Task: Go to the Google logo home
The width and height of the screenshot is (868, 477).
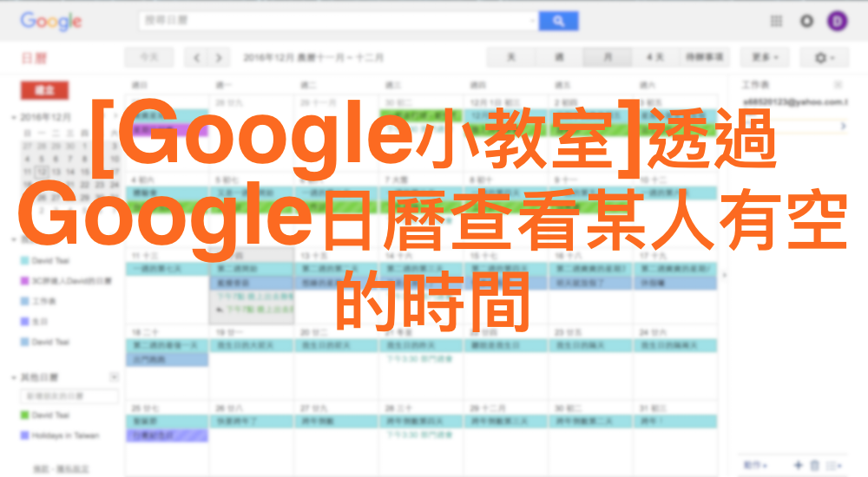Action: tap(51, 22)
